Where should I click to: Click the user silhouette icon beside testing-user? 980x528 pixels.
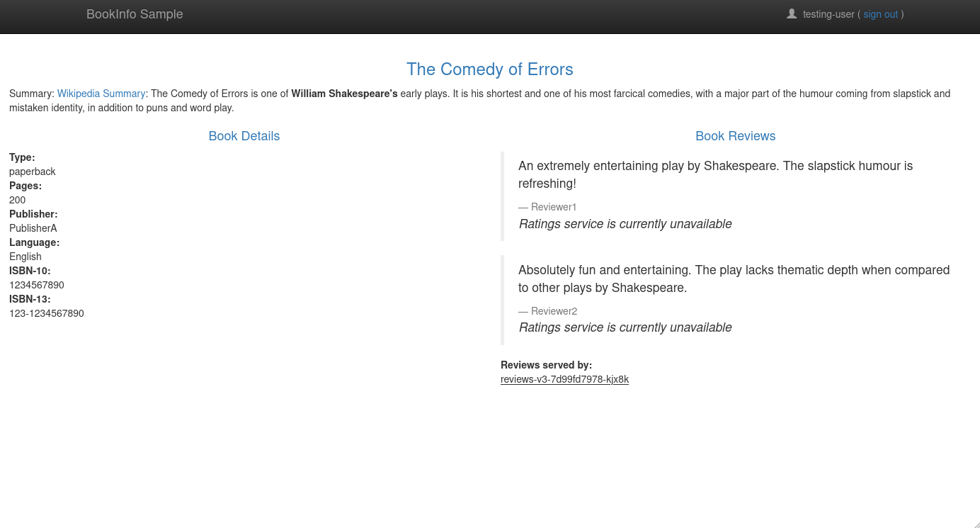click(x=792, y=13)
